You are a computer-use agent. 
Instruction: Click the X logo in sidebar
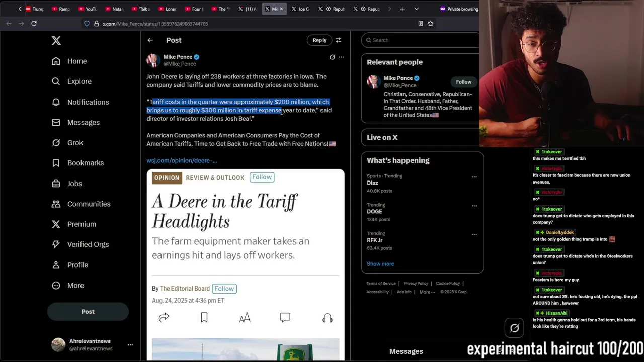click(56, 41)
